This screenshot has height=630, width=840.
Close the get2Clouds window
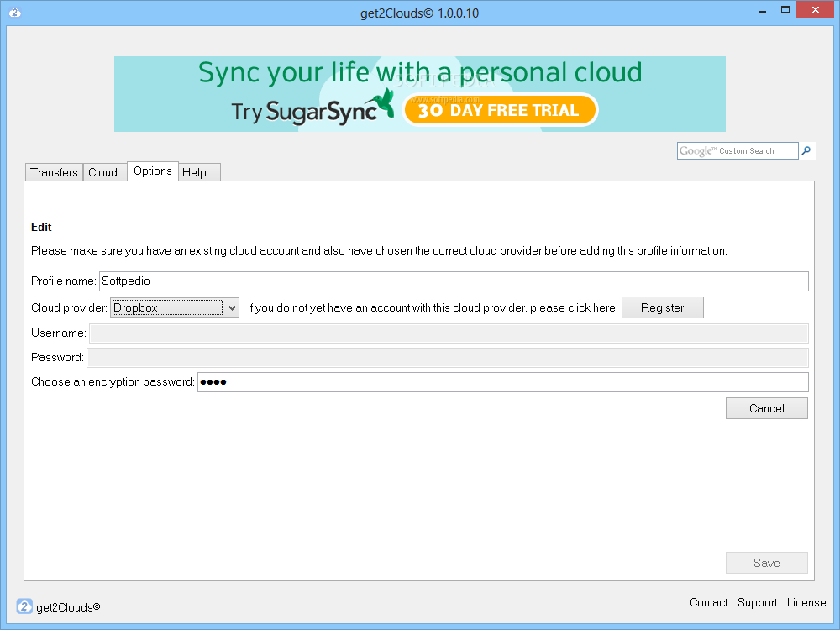pos(816,9)
